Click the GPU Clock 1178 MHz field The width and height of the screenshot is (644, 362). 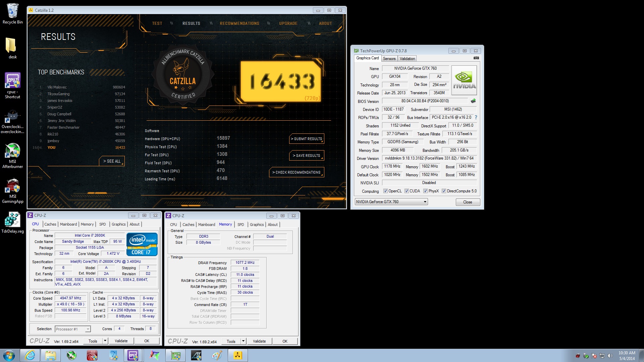[392, 166]
